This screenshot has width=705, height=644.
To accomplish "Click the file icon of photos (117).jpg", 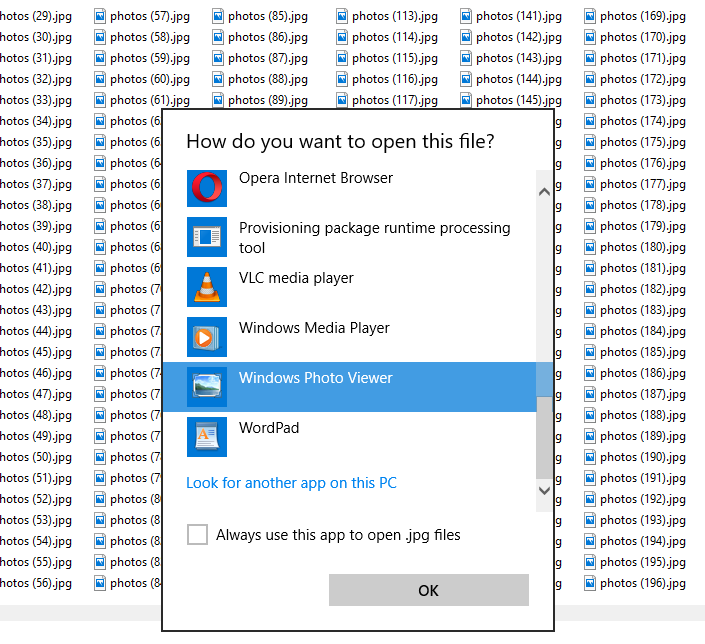I will tap(342, 100).
